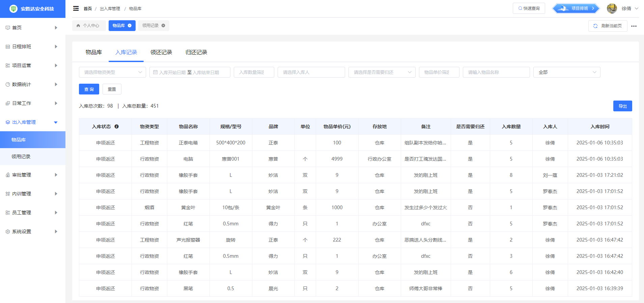This screenshot has height=303, width=644.
Task: Expand the 全部 status dropdown
Action: pos(566,72)
